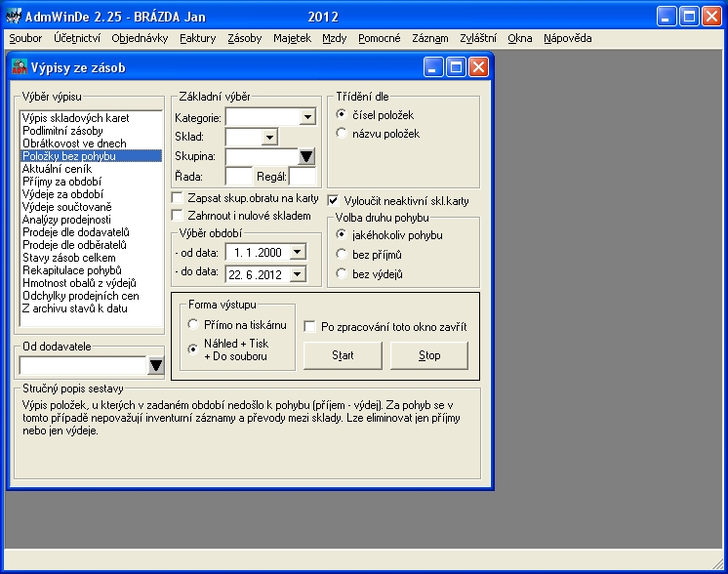This screenshot has height=574, width=728.
Task: Open the Účetnictví menu
Action: pyautogui.click(x=77, y=38)
